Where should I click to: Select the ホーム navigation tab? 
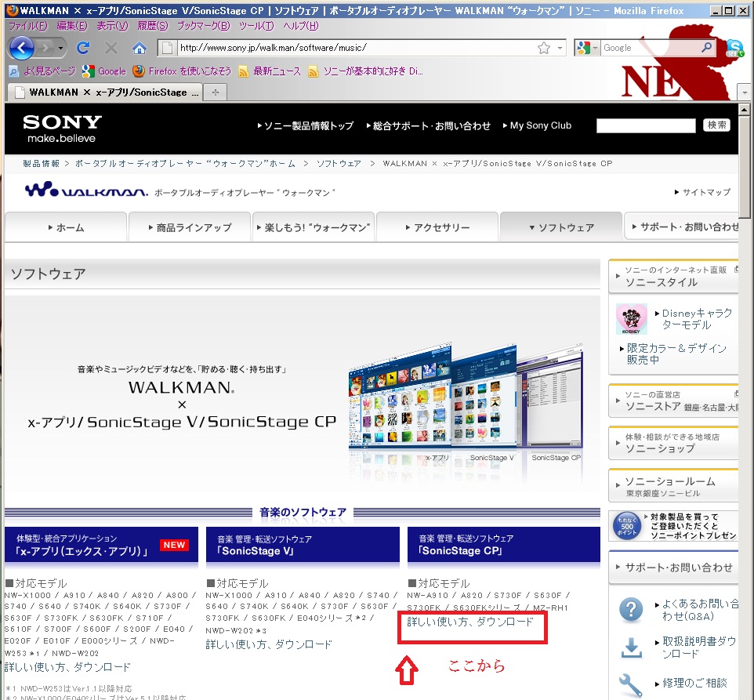point(66,227)
